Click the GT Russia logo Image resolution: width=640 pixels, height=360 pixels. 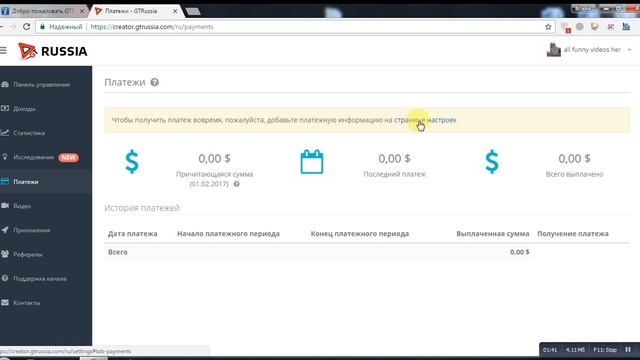pyautogui.click(x=53, y=51)
